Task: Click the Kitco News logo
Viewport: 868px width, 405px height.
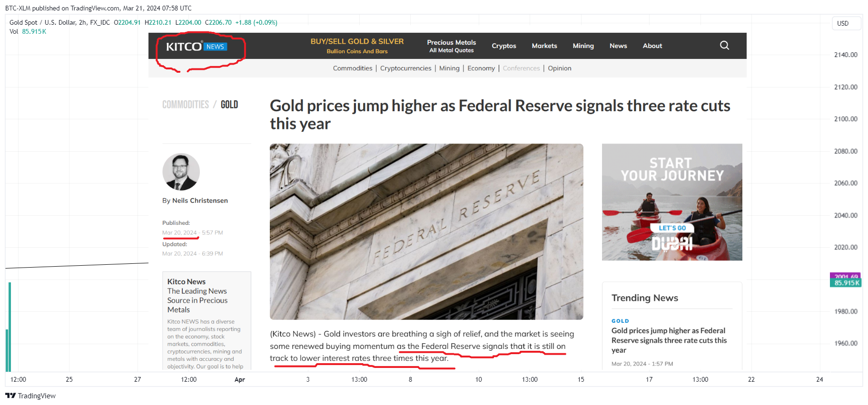Action: tap(197, 47)
